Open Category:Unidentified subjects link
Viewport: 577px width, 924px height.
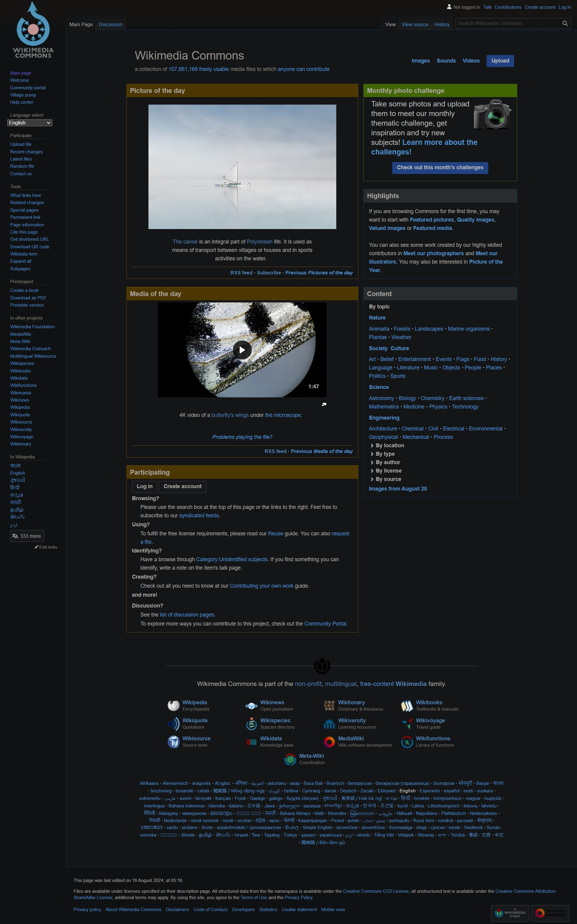point(232,559)
